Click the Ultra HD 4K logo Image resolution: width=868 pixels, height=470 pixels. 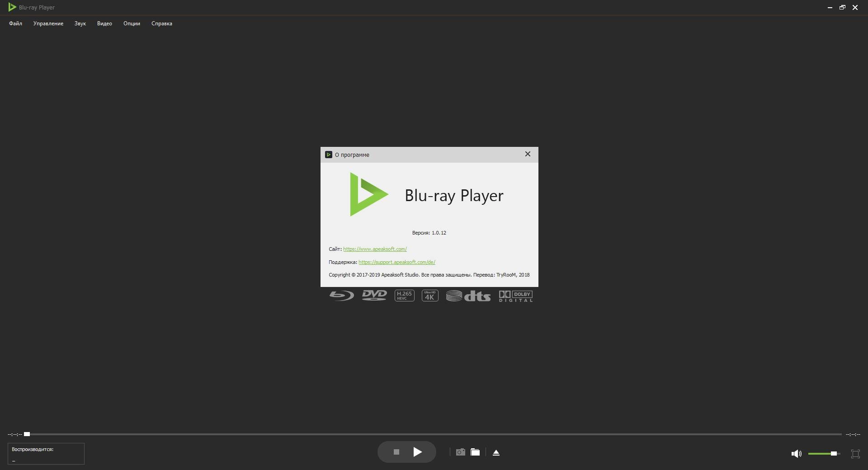click(x=430, y=296)
